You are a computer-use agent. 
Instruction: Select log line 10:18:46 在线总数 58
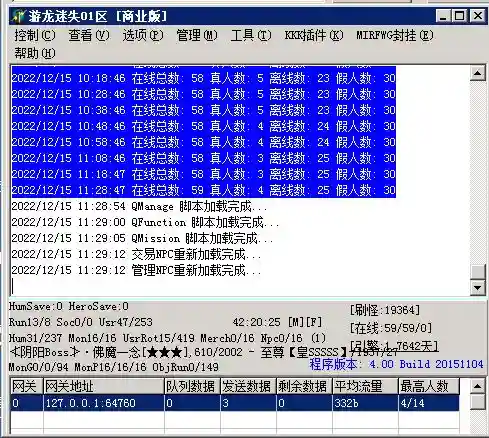(x=203, y=78)
